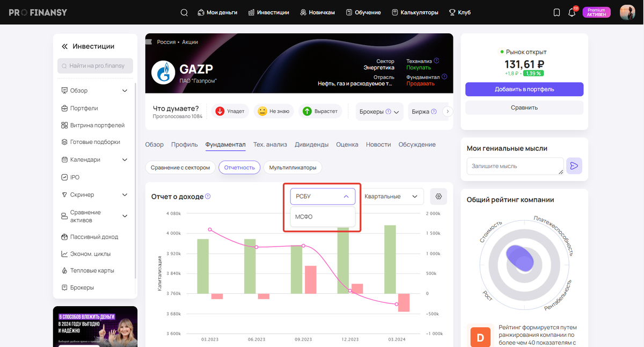Switch to the Фундаментал tab
The height and width of the screenshot is (347, 644).
tap(225, 144)
